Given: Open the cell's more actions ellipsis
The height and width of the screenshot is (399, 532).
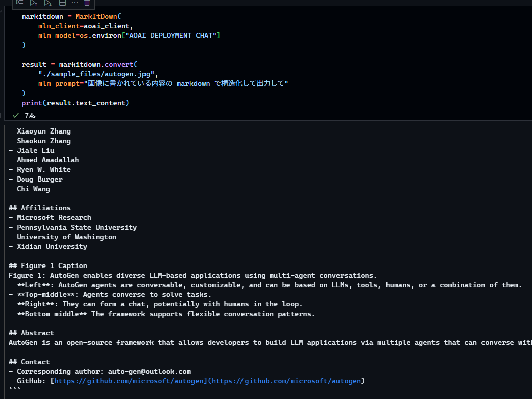Looking at the screenshot, I should [75, 3].
